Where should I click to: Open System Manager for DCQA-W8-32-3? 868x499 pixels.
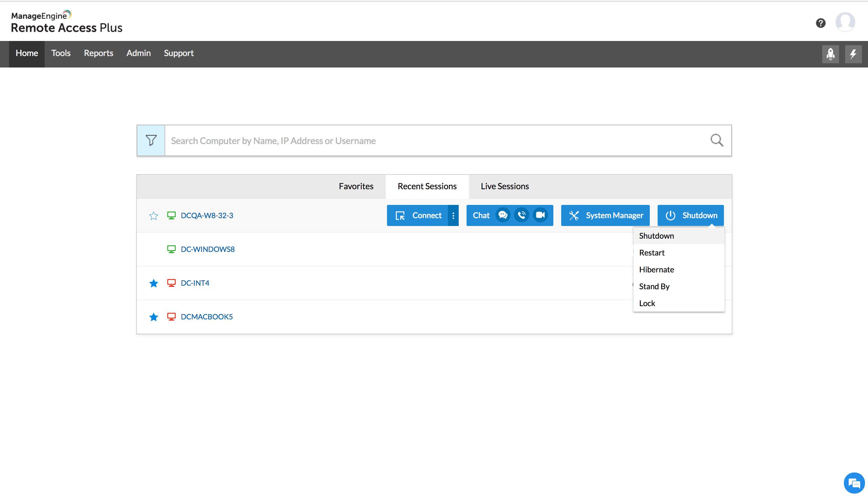(x=605, y=215)
